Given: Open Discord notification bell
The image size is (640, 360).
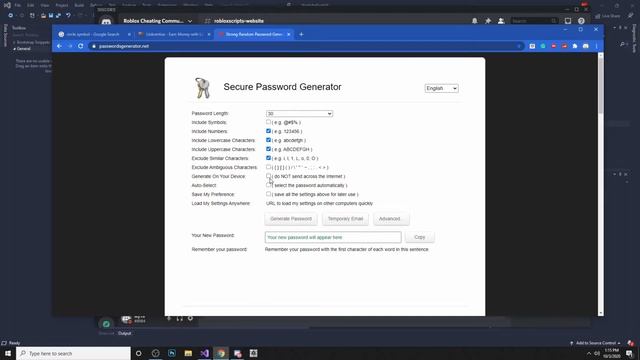Looking at the screenshot, I should [475, 21].
